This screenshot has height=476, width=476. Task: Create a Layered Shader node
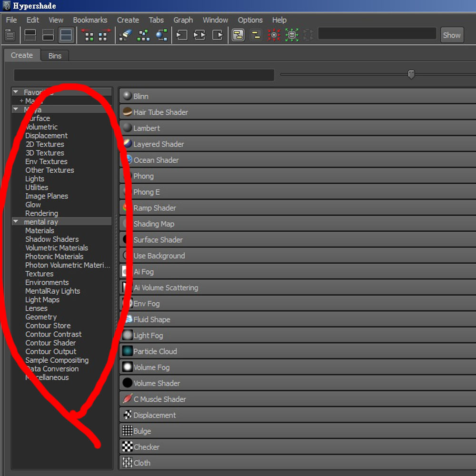click(297, 144)
